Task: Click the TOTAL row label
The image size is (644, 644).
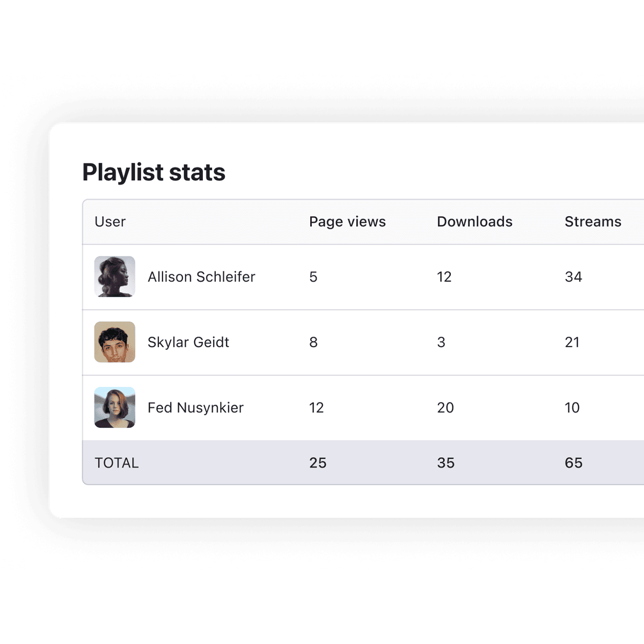Action: click(x=116, y=463)
